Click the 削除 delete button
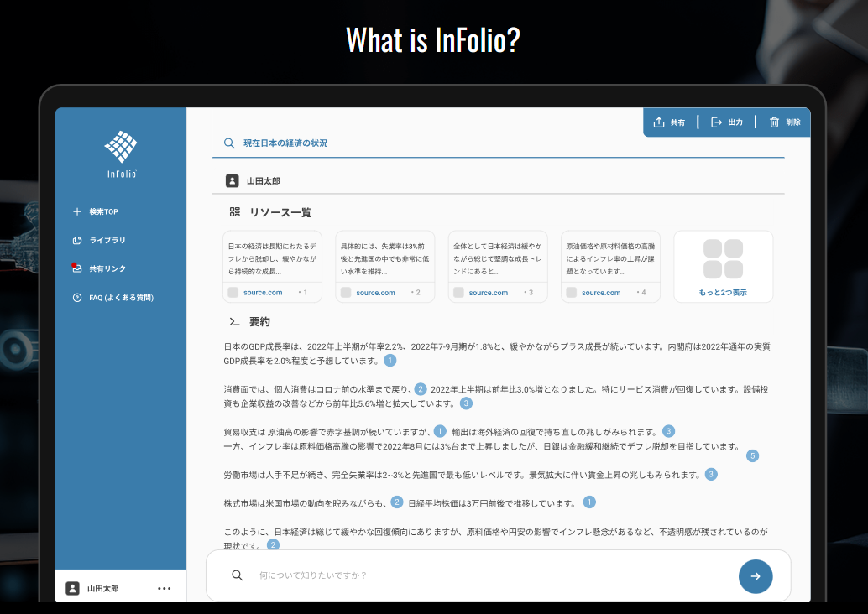Image resolution: width=868 pixels, height=614 pixels. 785,122
